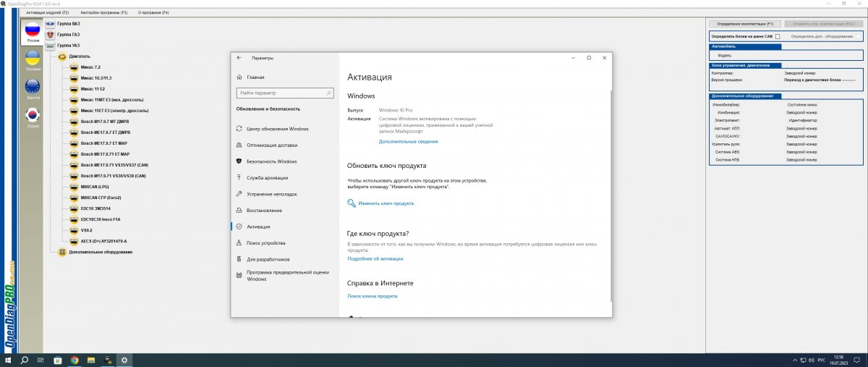Select the Украина flag icon
Viewport: 868px width, 367px height.
click(33, 58)
